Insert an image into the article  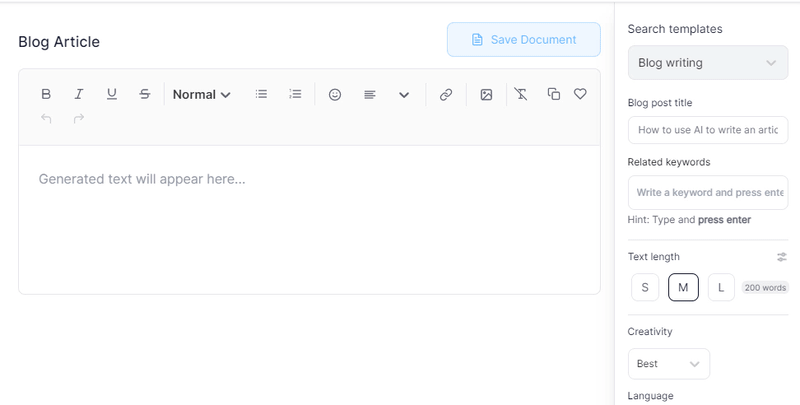(x=486, y=94)
